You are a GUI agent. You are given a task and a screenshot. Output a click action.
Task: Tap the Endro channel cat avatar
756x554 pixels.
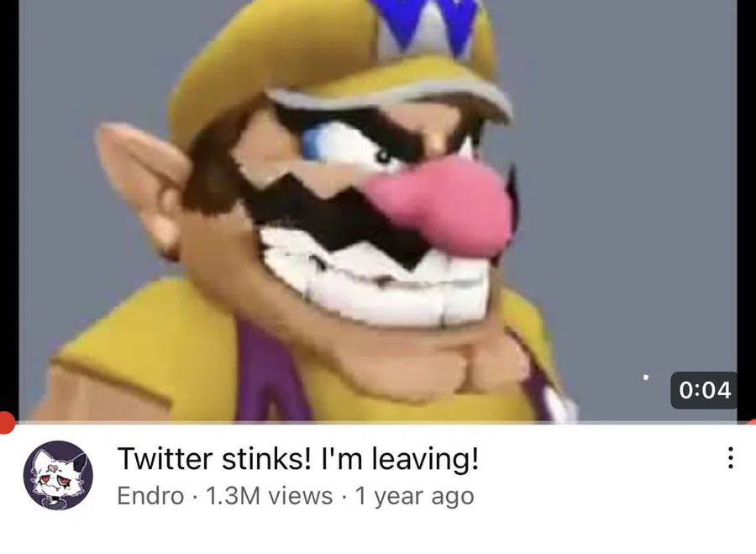pyautogui.click(x=58, y=475)
